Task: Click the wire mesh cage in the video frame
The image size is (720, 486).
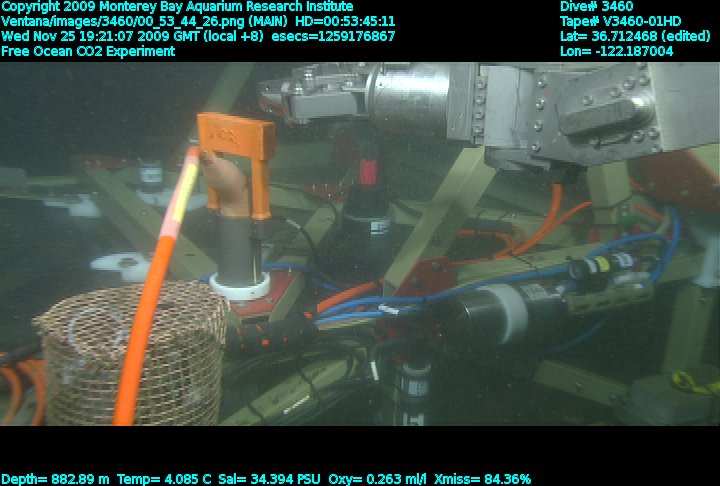Action: tap(132, 354)
